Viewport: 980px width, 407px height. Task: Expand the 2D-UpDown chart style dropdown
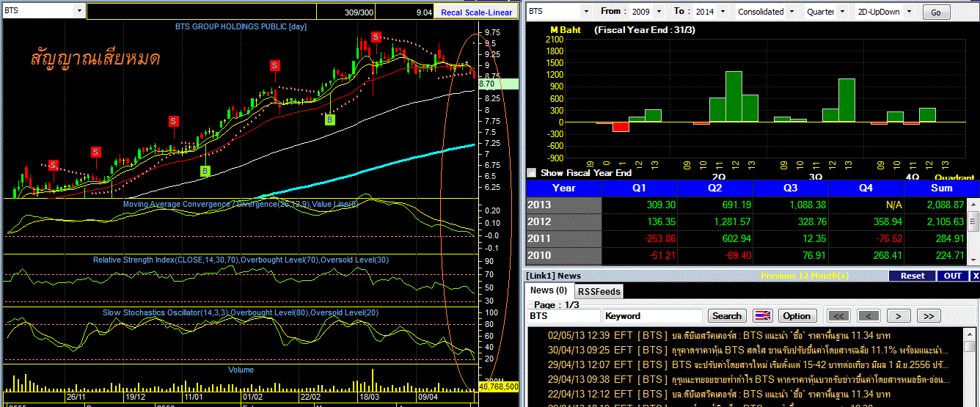(908, 12)
